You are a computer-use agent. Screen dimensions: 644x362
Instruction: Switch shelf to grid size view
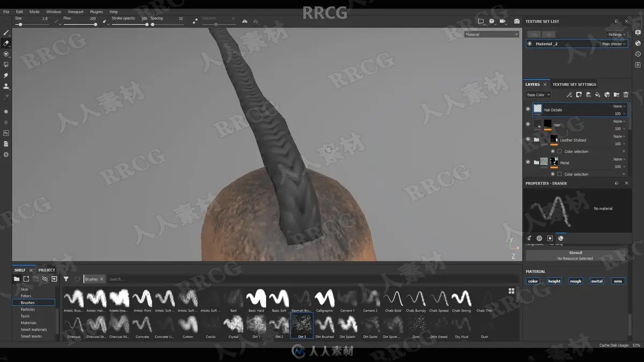pos(511,291)
